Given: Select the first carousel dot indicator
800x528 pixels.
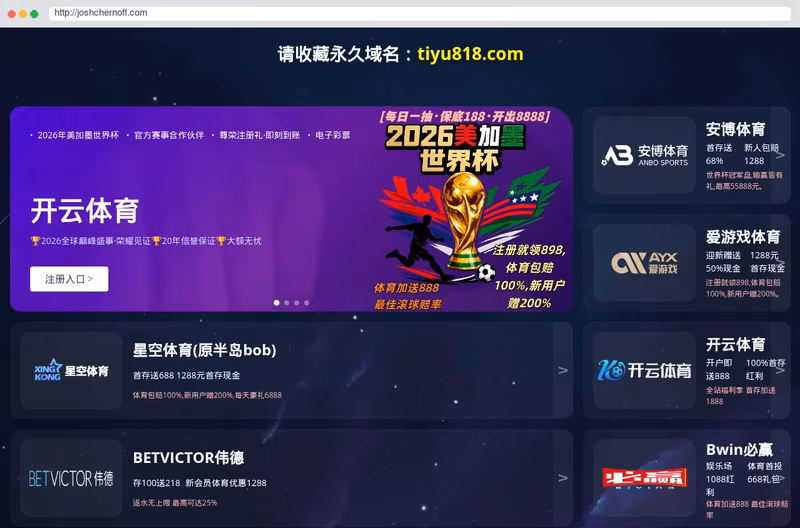Looking at the screenshot, I should [277, 303].
